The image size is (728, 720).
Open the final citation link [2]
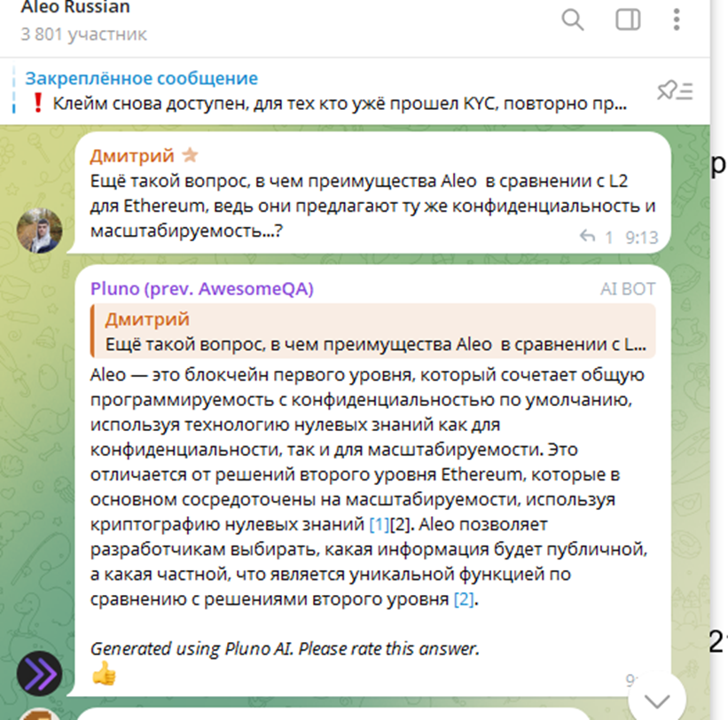464,599
